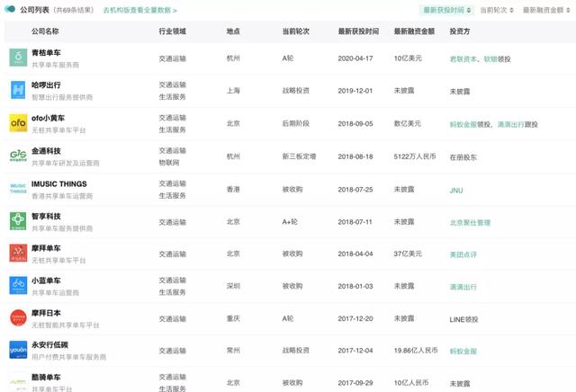This screenshot has width=576, height=392.
Task: Click the yellow ofo小黄车 logo
Action: coord(18,123)
